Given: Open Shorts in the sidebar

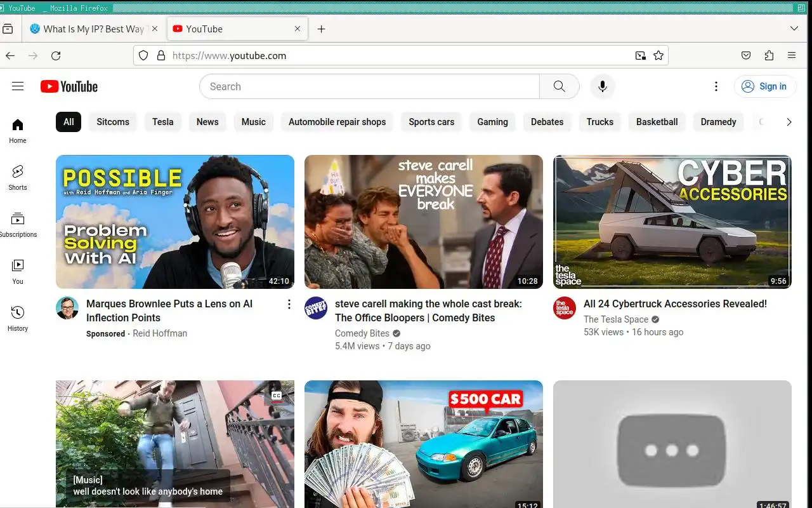Looking at the screenshot, I should 18,178.
